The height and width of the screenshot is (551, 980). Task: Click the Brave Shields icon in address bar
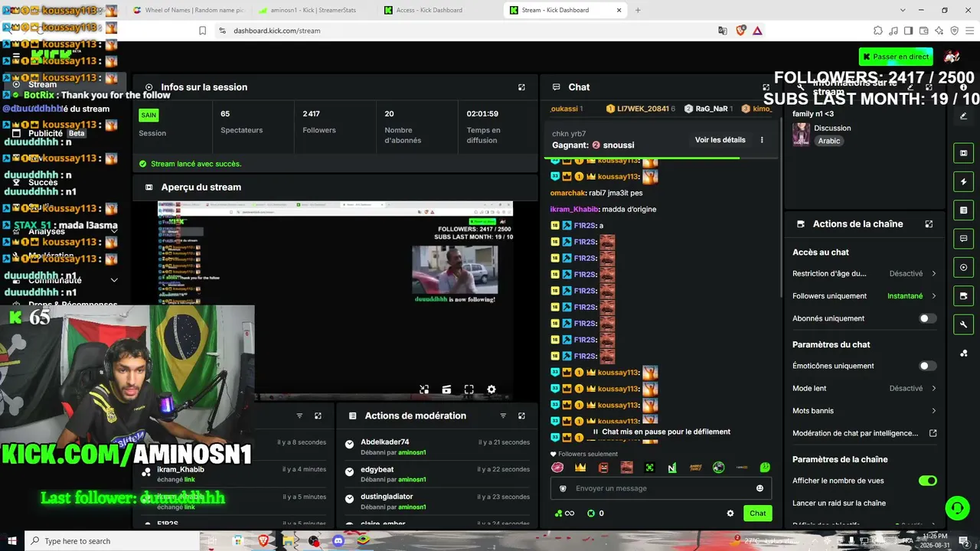click(x=740, y=31)
